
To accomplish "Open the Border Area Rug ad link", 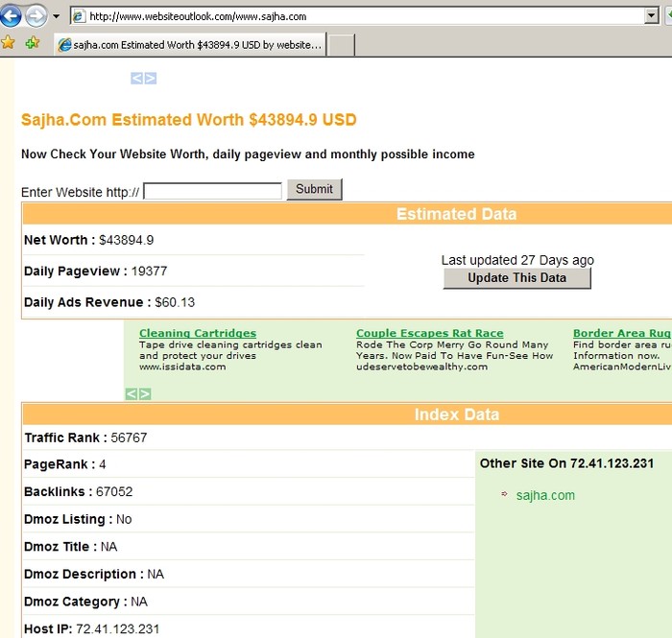I will [x=621, y=334].
